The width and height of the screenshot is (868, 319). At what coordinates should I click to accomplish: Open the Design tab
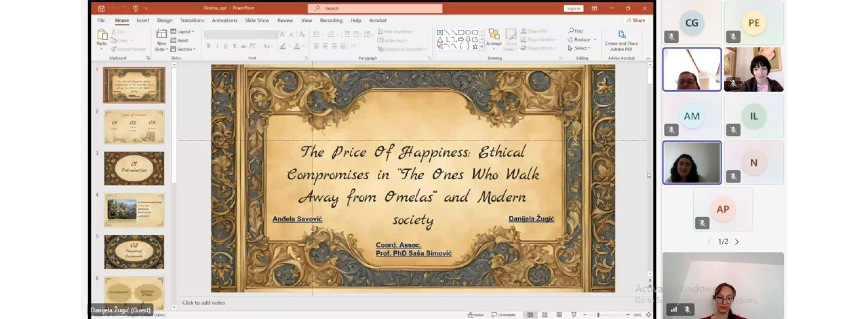164,20
